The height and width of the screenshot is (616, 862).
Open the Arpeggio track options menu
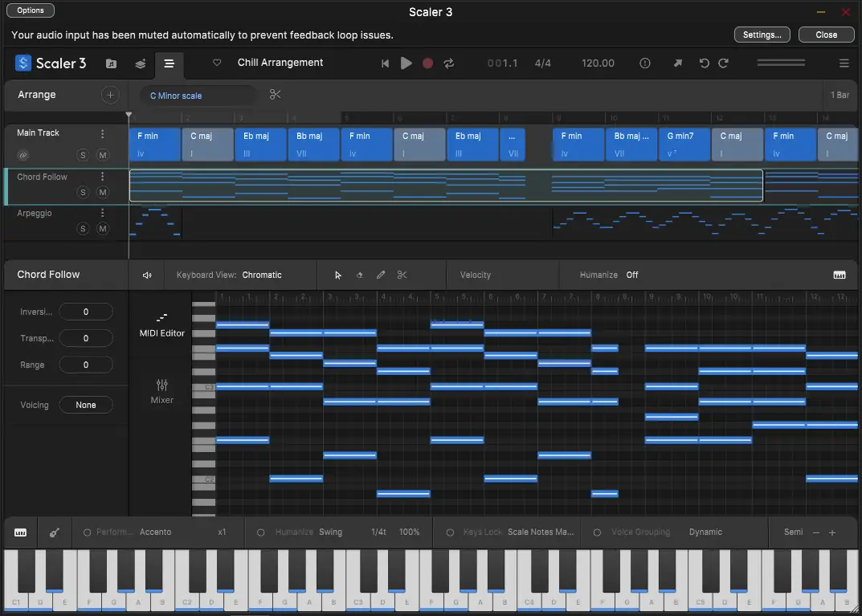point(102,212)
